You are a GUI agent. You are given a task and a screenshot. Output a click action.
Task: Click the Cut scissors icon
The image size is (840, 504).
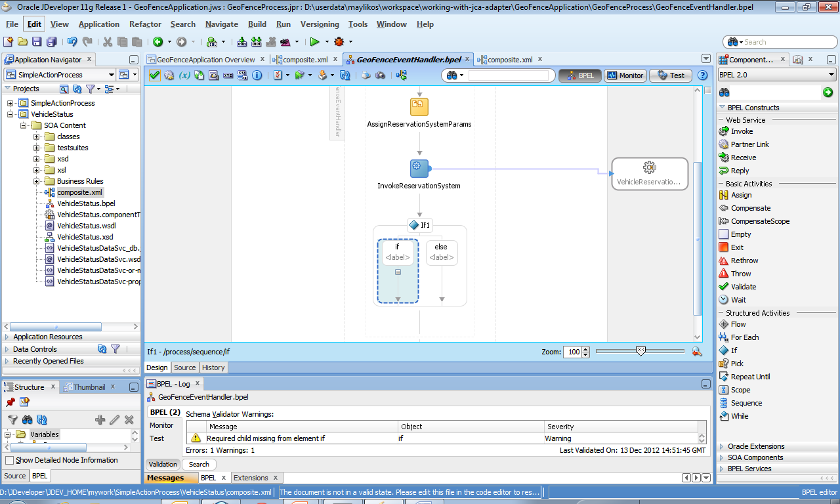coord(108,41)
